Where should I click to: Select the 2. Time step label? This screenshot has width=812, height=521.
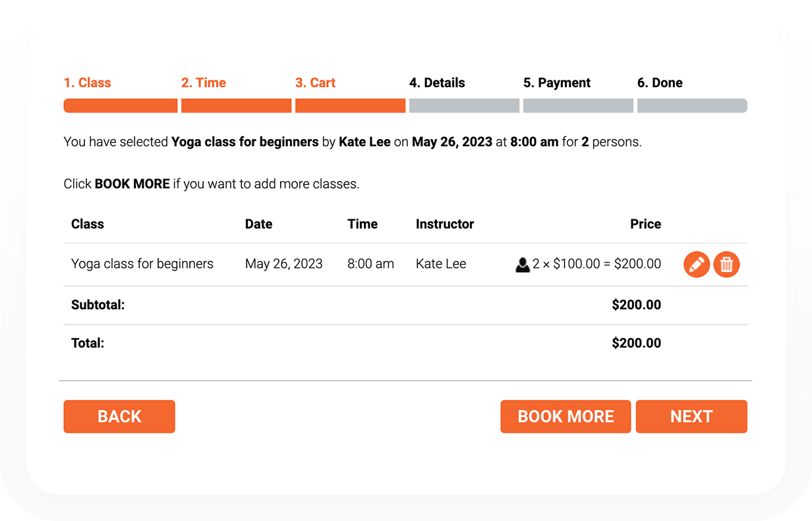click(204, 83)
